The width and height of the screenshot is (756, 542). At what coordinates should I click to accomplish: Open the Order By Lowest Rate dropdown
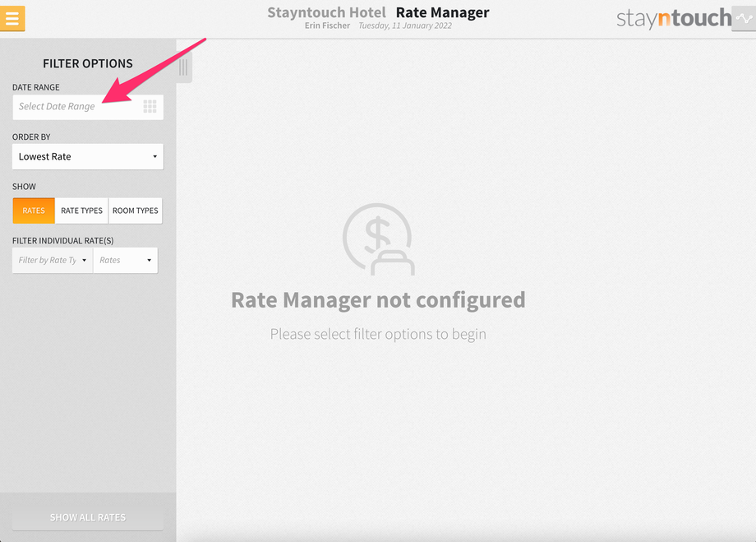click(x=88, y=157)
